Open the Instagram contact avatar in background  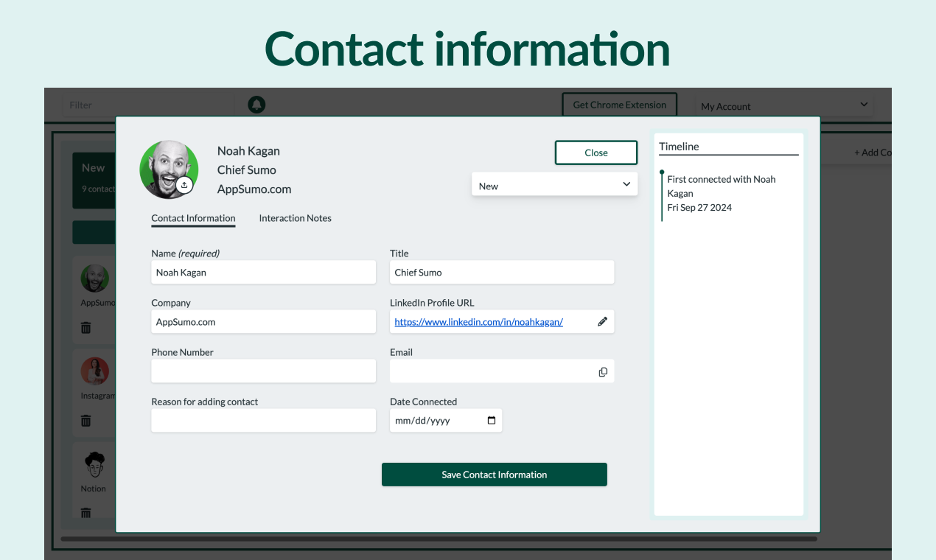pyautogui.click(x=95, y=371)
